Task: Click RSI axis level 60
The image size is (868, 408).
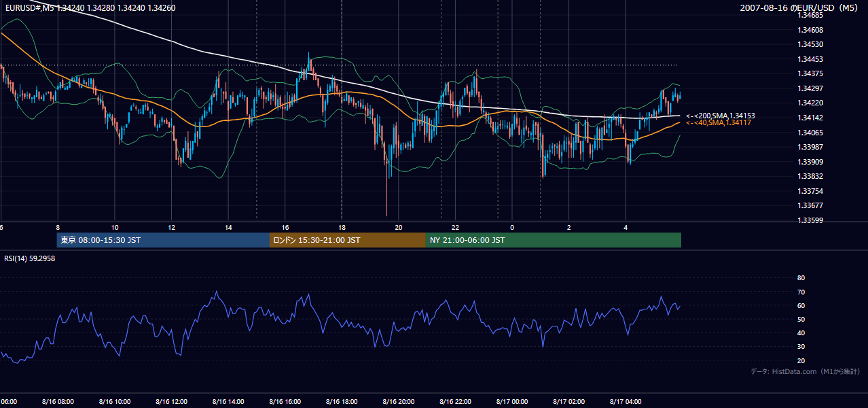Action: point(801,305)
